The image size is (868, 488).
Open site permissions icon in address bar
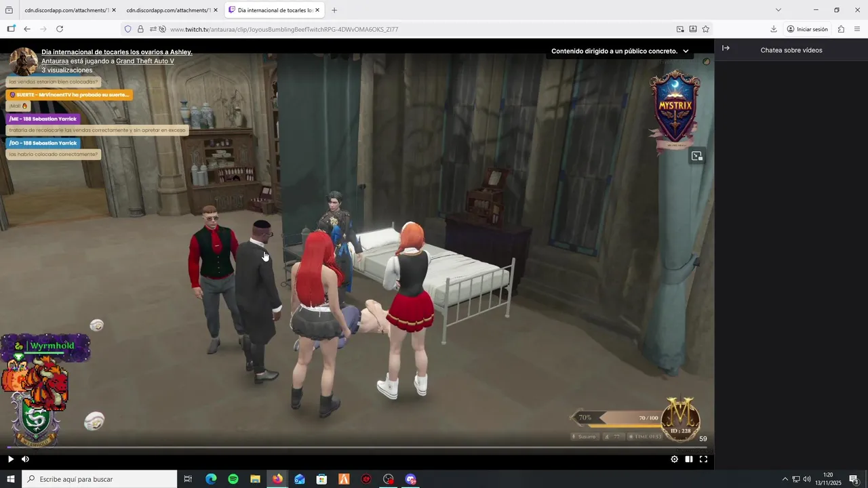coord(153,29)
